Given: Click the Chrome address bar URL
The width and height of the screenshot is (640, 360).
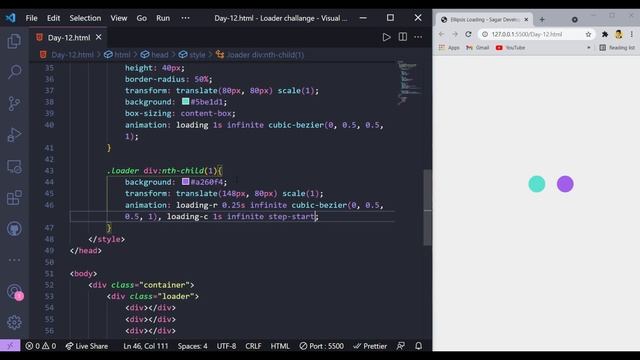Looking at the screenshot, I should pyautogui.click(x=527, y=34).
